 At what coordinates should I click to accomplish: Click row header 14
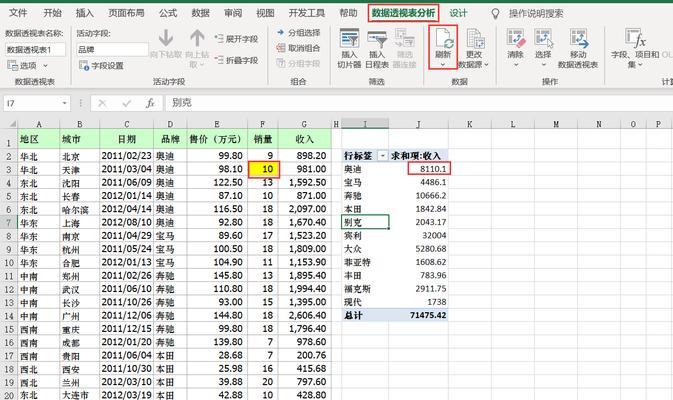[9, 316]
